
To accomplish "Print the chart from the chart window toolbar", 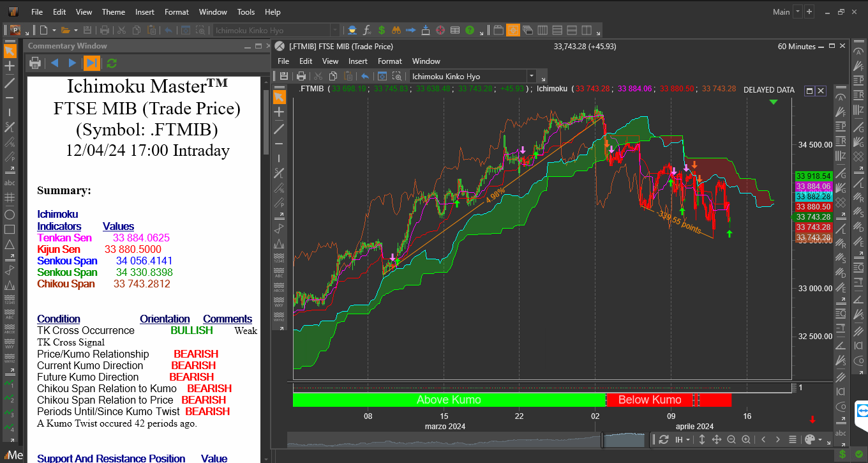I will [301, 76].
